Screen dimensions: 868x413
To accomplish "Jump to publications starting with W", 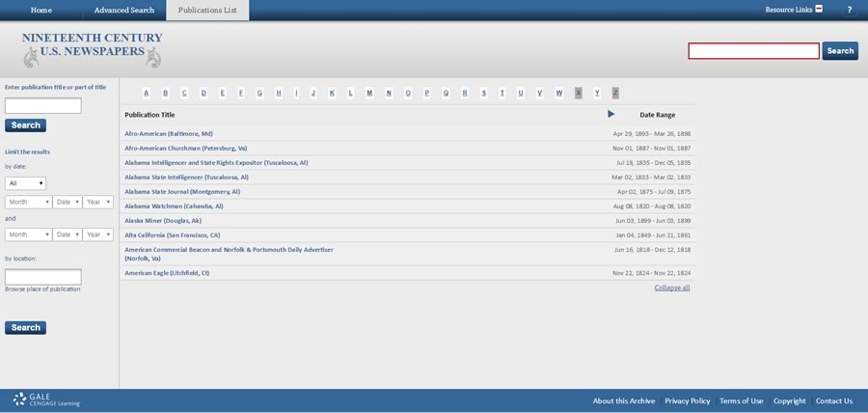I will (559, 93).
